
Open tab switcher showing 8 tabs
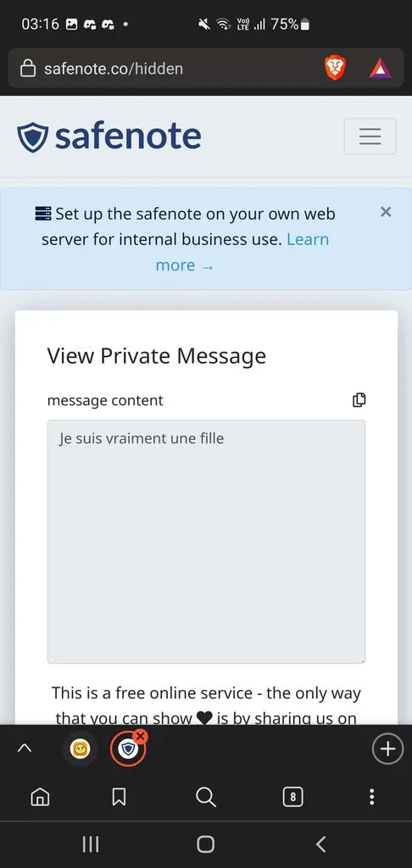pos(292,797)
